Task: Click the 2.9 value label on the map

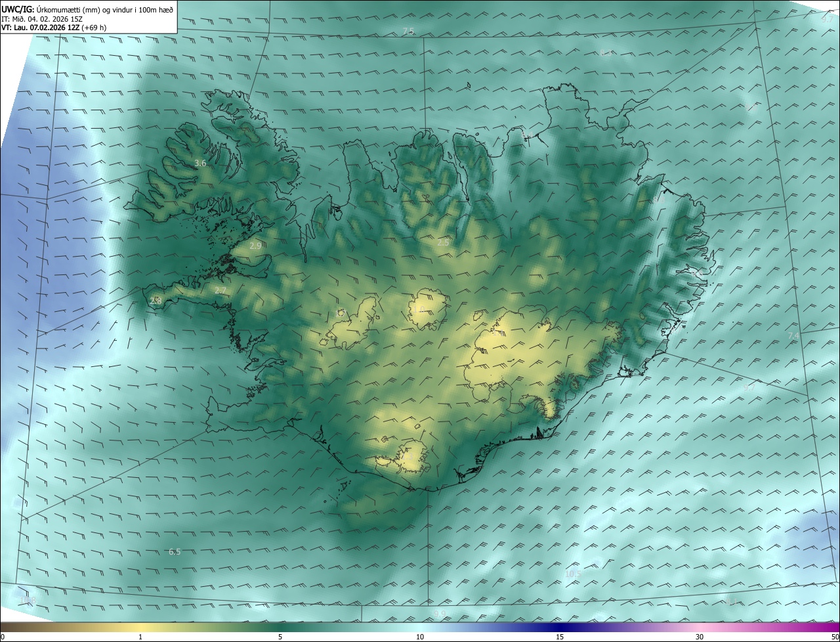Action: click(256, 246)
